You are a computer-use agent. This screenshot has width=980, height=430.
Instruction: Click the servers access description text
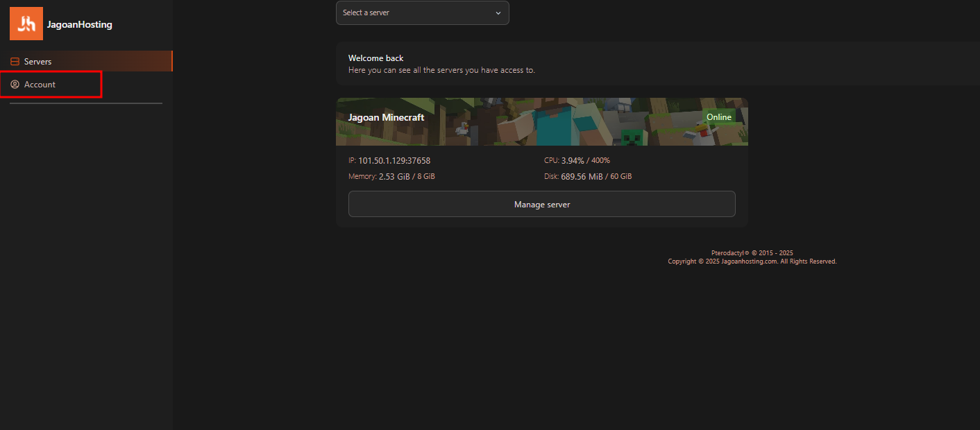[x=441, y=70]
